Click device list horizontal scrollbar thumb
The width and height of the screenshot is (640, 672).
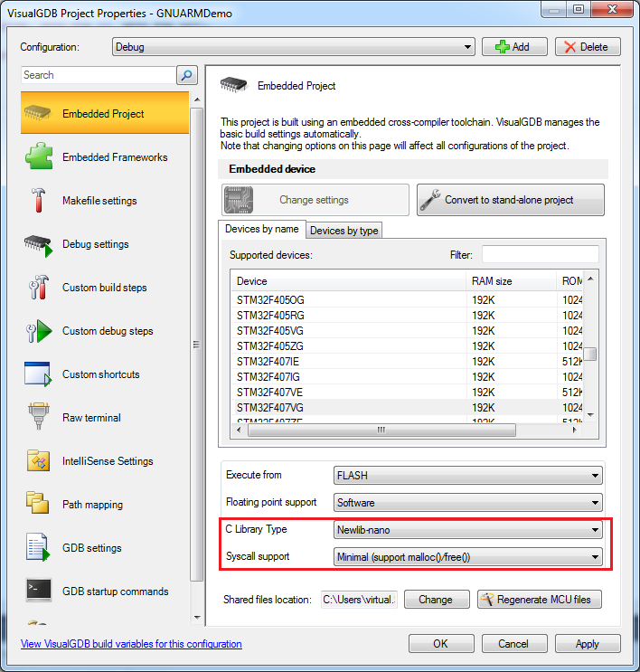point(381,430)
